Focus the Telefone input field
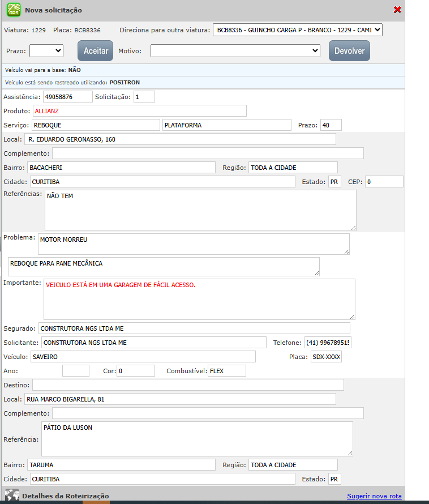Image resolution: width=429 pixels, height=504 pixels. click(327, 343)
